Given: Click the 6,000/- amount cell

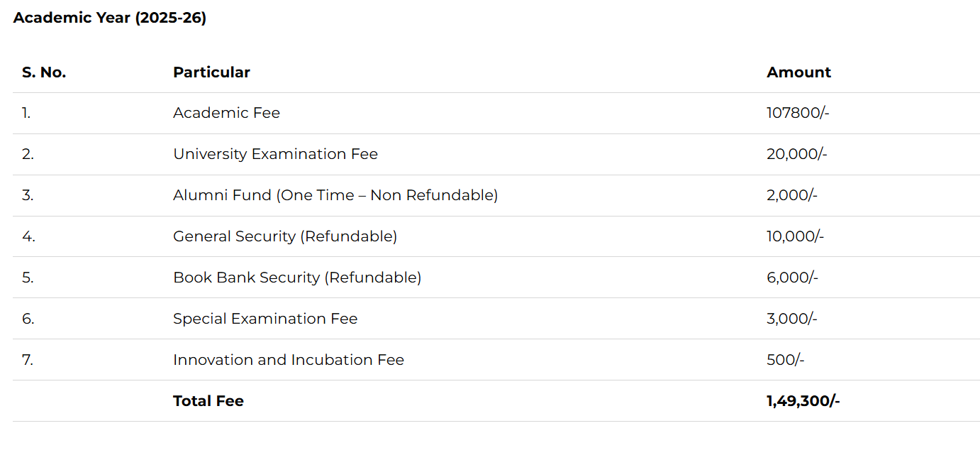Looking at the screenshot, I should click(x=792, y=278).
